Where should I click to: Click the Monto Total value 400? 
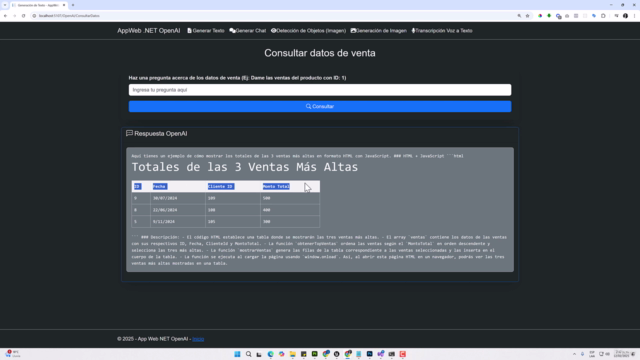click(267, 210)
